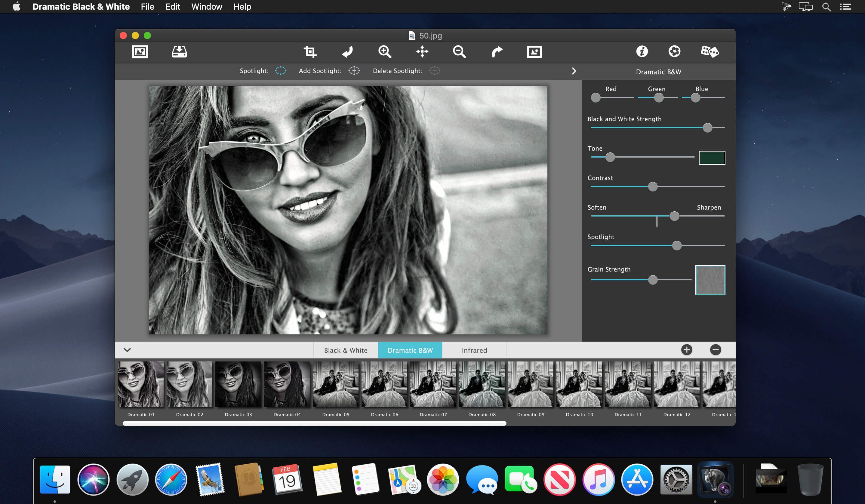865x504 pixels.
Task: Click the undo arrow icon
Action: pos(347,52)
